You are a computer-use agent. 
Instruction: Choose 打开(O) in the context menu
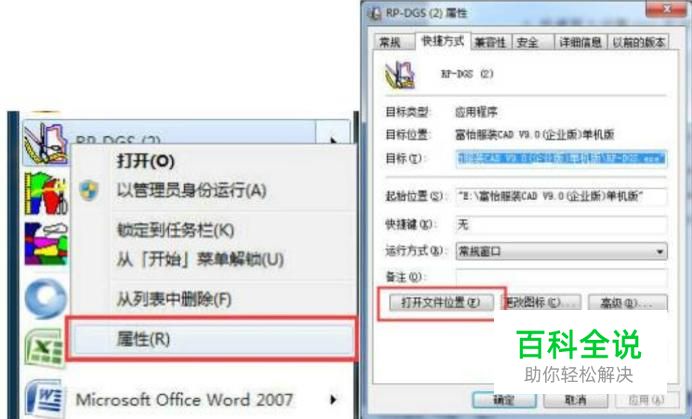coord(146,161)
